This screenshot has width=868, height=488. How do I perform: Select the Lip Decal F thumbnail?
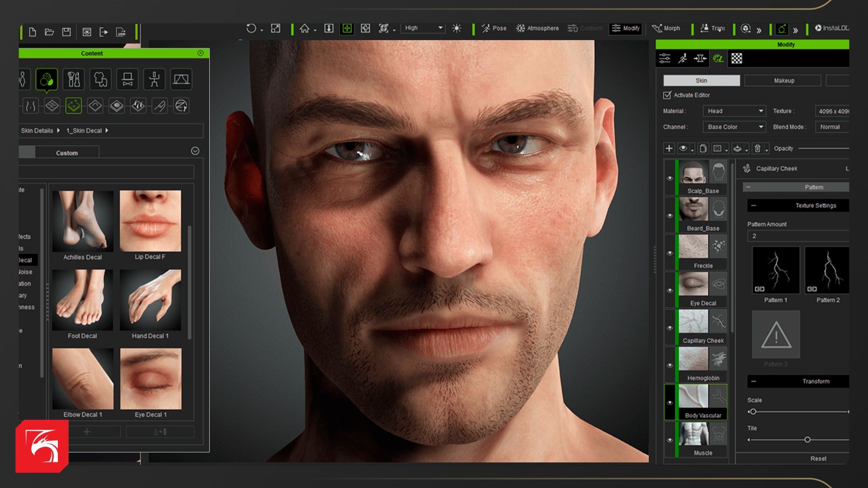click(150, 221)
